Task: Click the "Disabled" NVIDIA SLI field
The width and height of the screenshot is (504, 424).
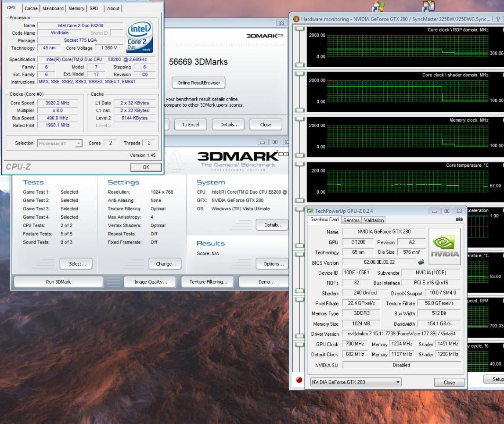Action: pos(401,365)
